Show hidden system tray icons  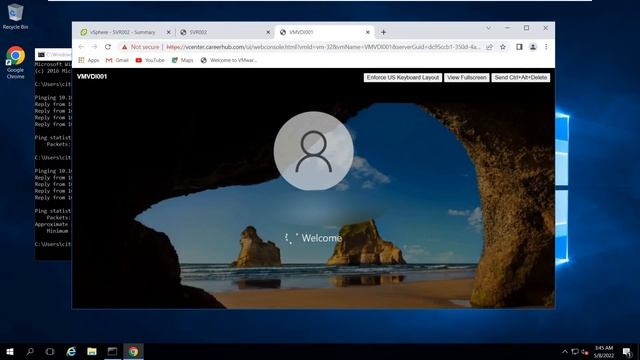pos(565,352)
